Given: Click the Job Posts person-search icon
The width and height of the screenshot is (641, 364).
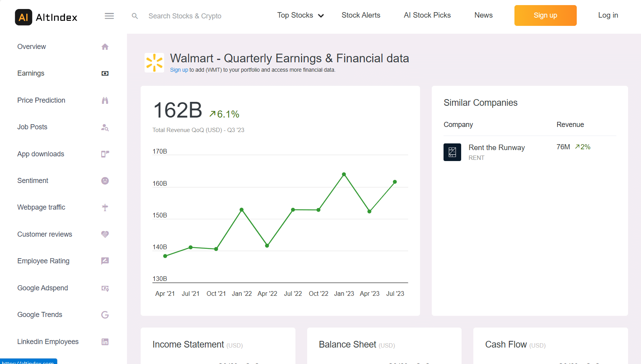Looking at the screenshot, I should coord(105,127).
